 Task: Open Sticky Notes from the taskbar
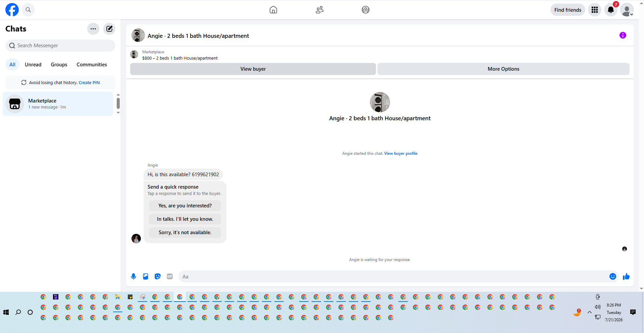130,297
